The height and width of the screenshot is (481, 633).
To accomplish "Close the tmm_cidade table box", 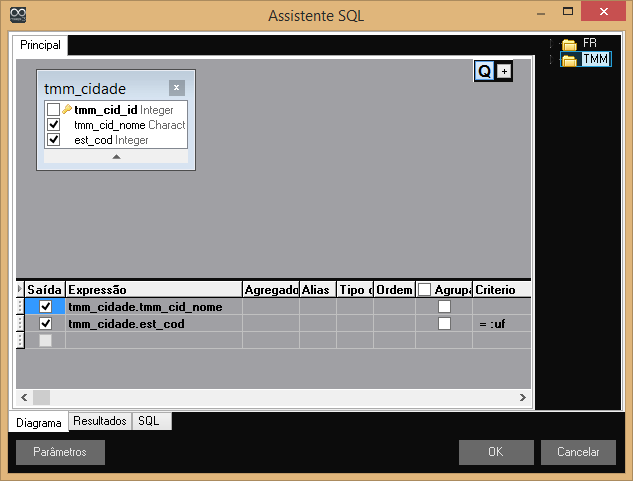I will tap(176, 88).
